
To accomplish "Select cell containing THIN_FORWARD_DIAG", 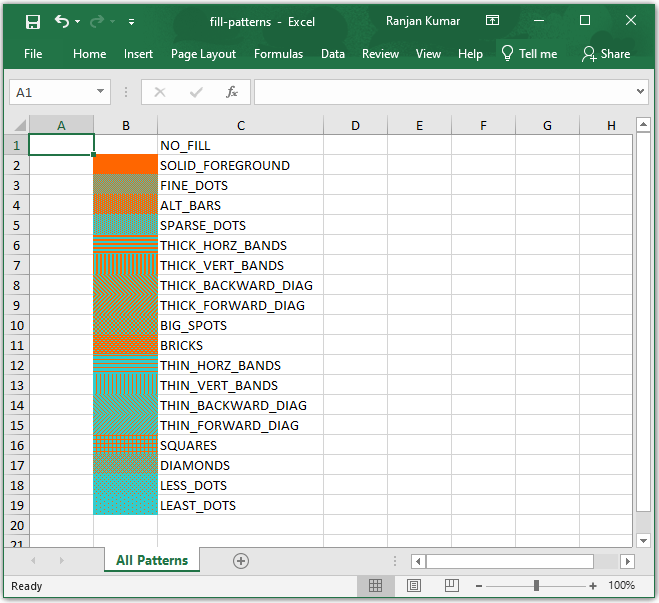I will 240,425.
